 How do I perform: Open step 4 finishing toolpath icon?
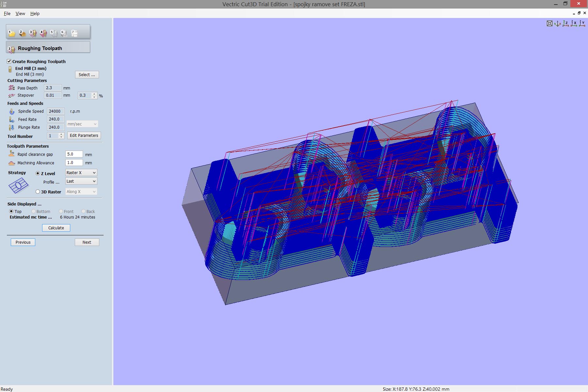(x=43, y=33)
